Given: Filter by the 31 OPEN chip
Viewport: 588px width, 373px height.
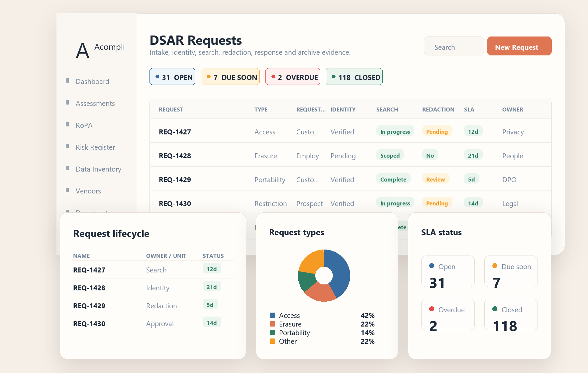Looking at the screenshot, I should [172, 77].
